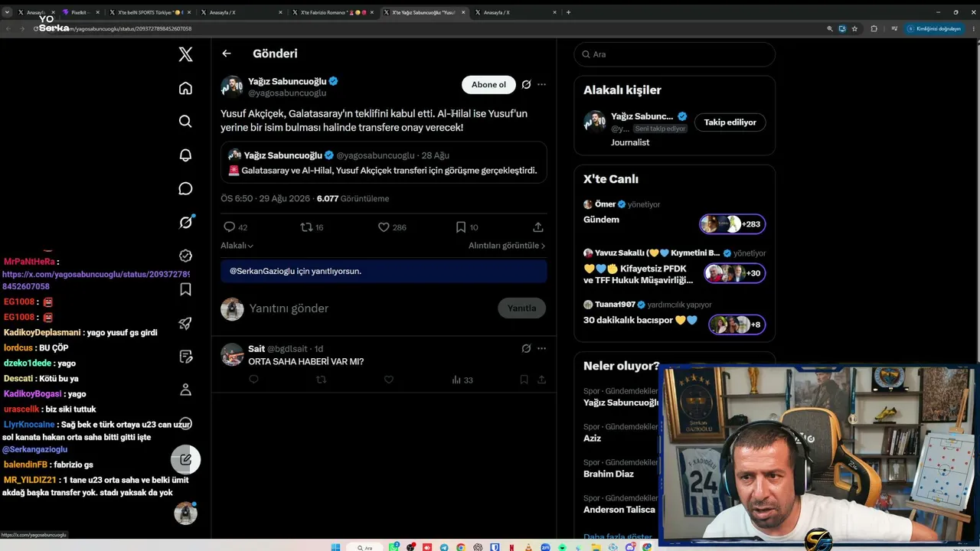Click the Abone ol subscribe button

point(488,84)
